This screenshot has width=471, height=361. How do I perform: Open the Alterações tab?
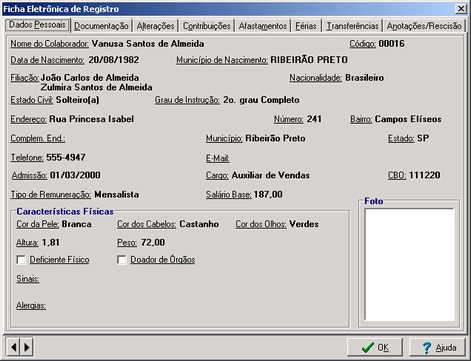[155, 26]
